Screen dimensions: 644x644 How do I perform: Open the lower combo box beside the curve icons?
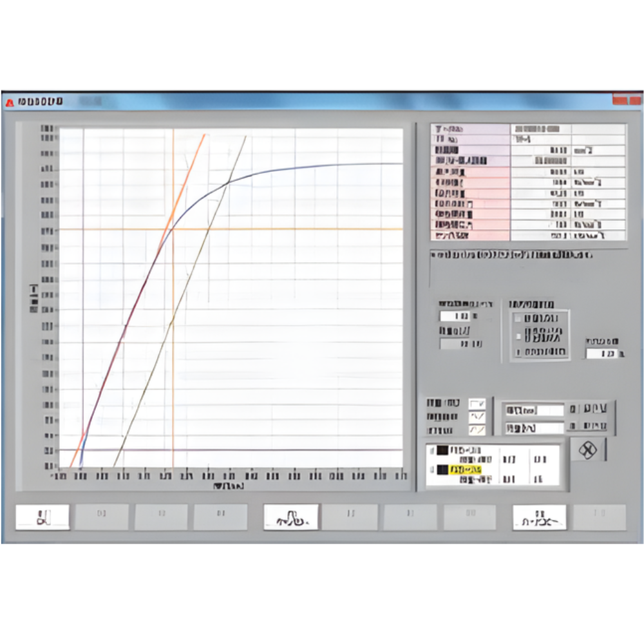(x=534, y=427)
